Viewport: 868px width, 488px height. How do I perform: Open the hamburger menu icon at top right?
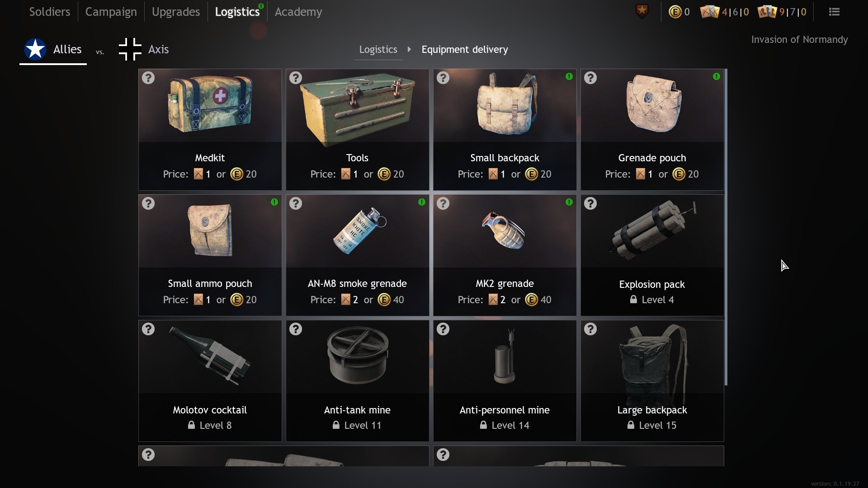(x=834, y=12)
